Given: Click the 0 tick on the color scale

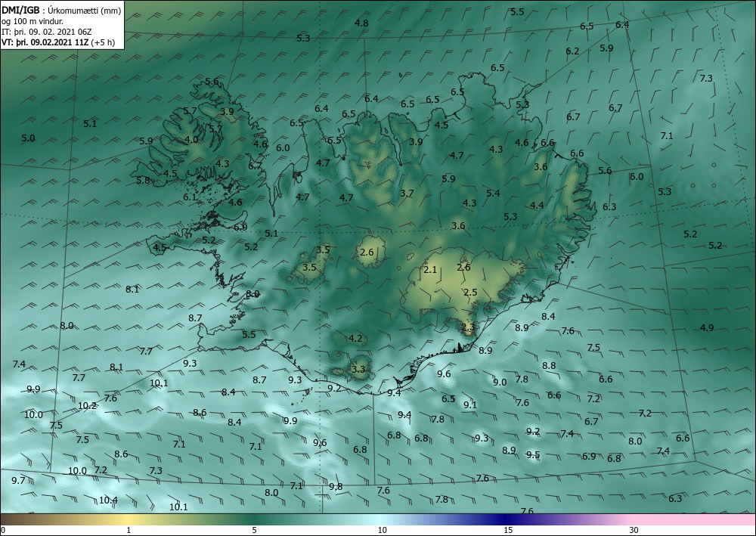Looking at the screenshot, I should click(3, 530).
